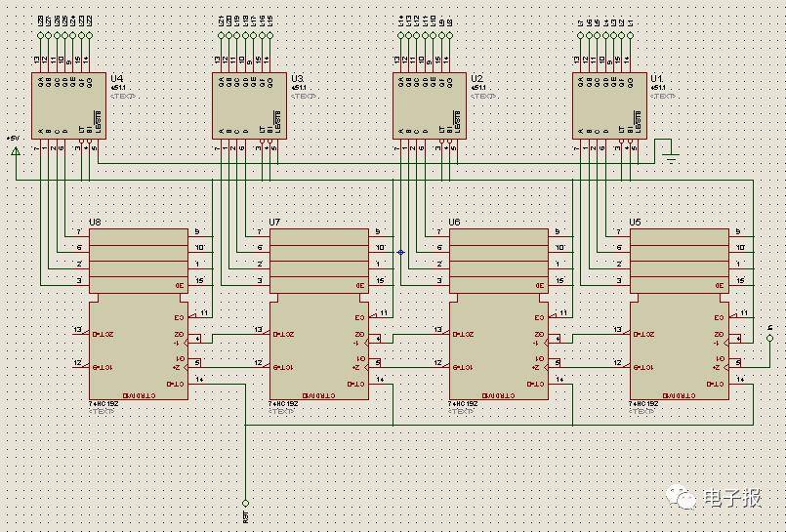Click the RST terminal at the bottom
Viewport: 786px width, 532px height.
245,504
